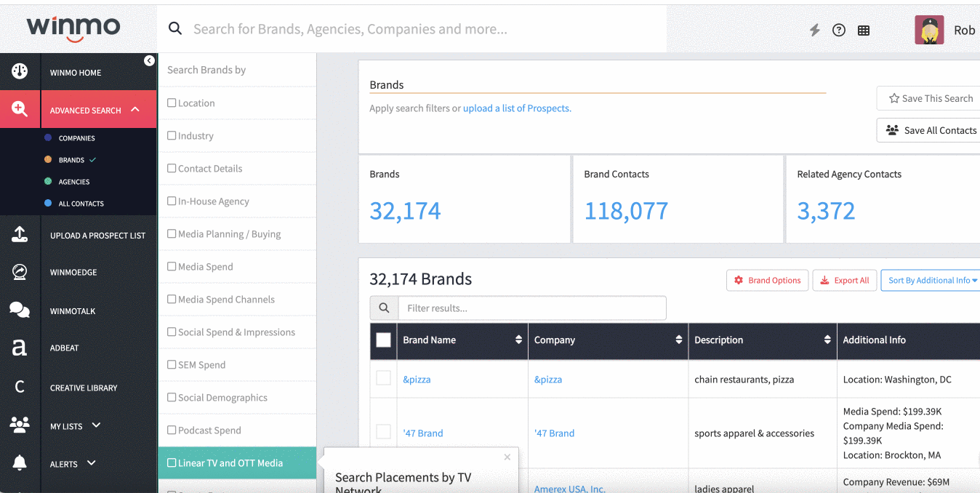Sort by Company column arrows
The width and height of the screenshot is (980, 493).
click(x=679, y=340)
